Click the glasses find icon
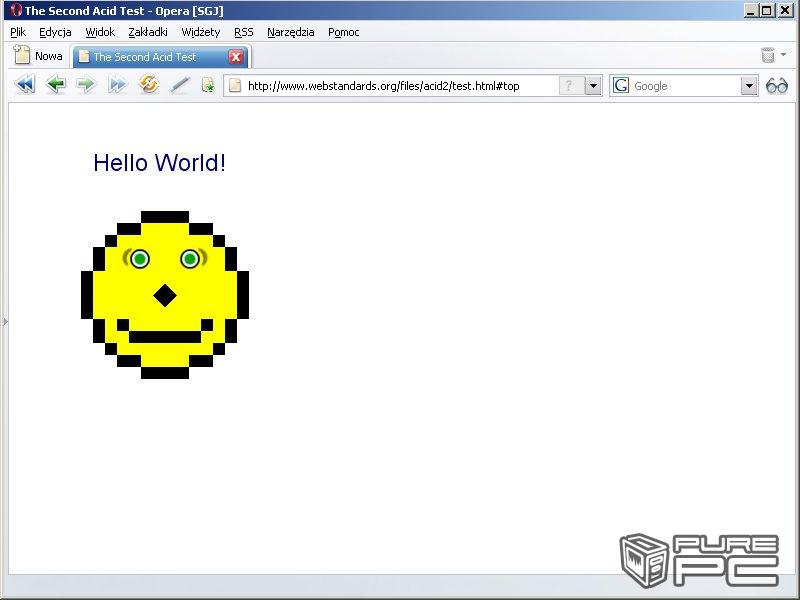 pyautogui.click(x=777, y=86)
